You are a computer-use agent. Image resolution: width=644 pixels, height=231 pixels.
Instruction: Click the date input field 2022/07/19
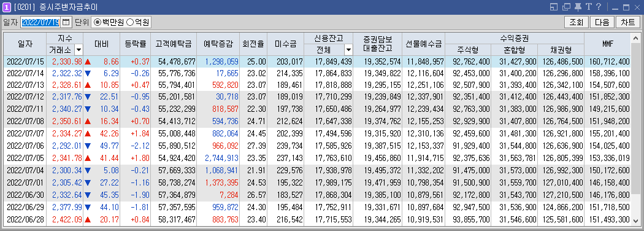pyautogui.click(x=40, y=22)
